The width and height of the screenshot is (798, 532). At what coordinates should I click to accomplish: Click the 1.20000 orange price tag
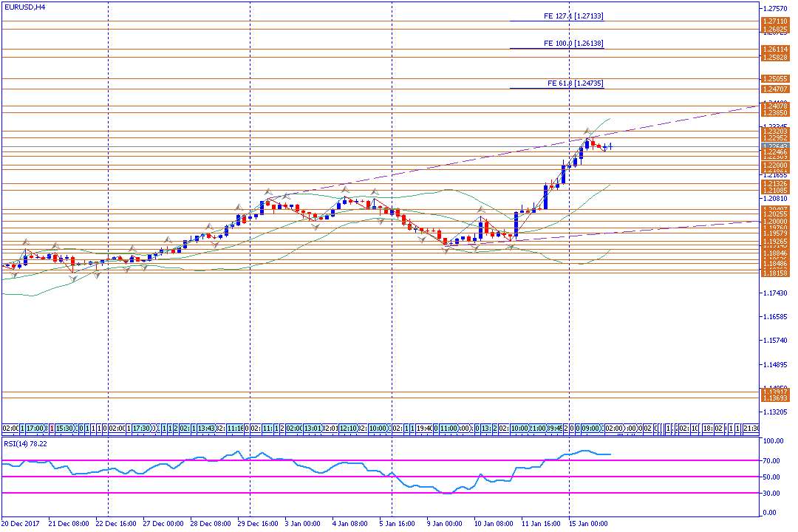(x=775, y=222)
